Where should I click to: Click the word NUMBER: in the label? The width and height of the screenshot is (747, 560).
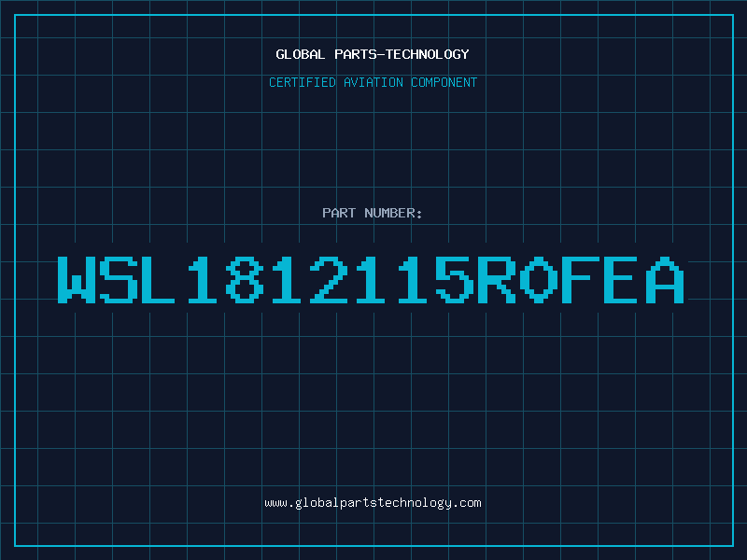pos(393,213)
